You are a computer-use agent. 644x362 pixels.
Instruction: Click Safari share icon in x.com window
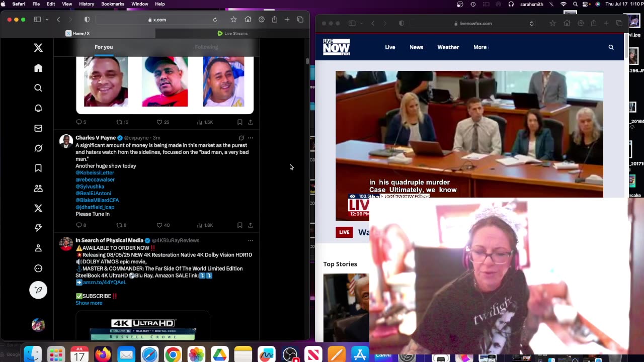(275, 20)
